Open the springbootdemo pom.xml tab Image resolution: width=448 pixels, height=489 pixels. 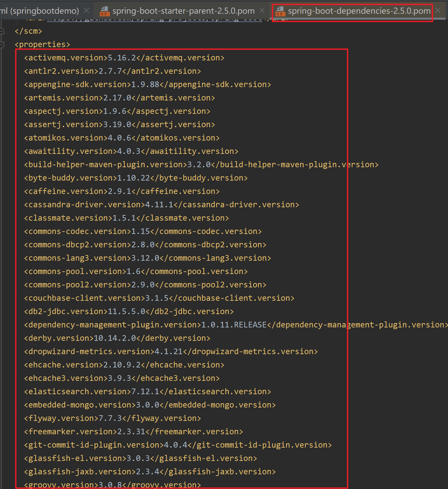(39, 11)
